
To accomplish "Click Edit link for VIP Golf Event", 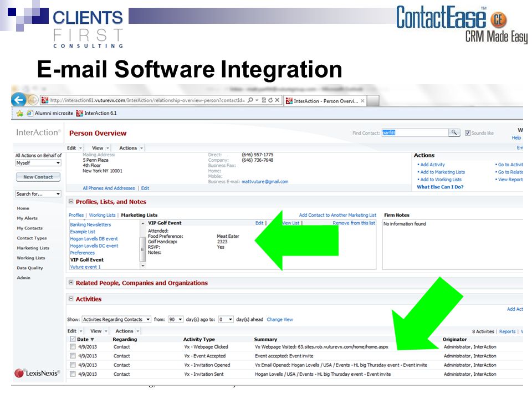I will click(259, 223).
